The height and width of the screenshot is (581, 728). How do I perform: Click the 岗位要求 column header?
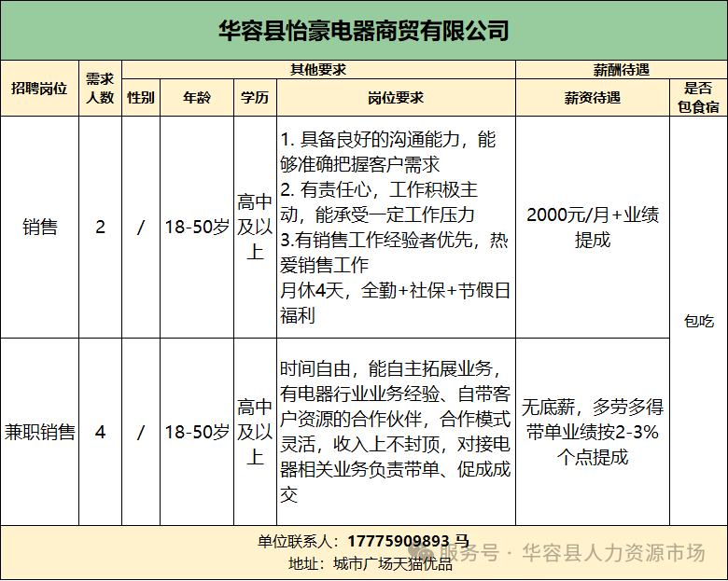point(396,97)
